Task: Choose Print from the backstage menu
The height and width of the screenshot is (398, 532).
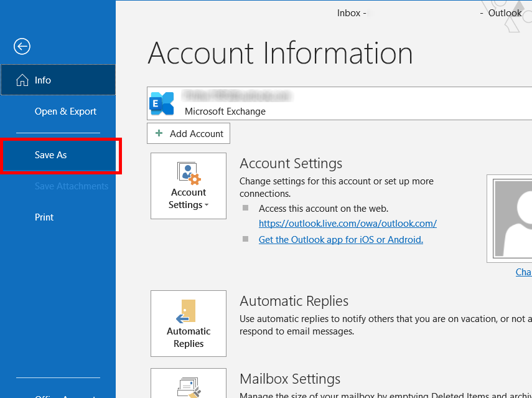Action: click(x=44, y=217)
